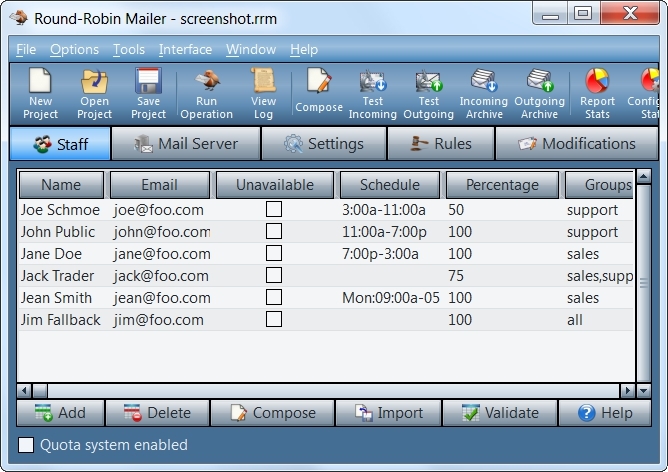Viewport: 668px width, 472px height.
Task: Run the Test Incoming toolbar icon
Action: pyautogui.click(x=373, y=94)
